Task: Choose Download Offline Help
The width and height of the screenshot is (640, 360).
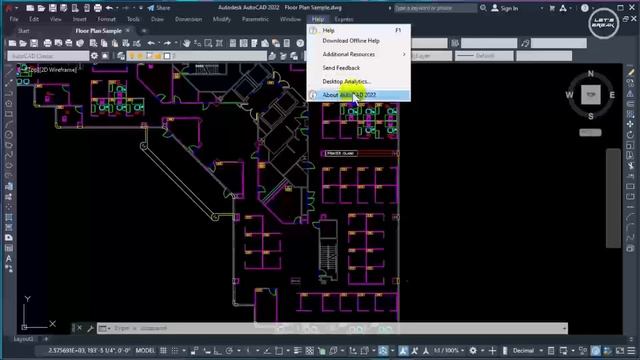Action: [x=359, y=41]
